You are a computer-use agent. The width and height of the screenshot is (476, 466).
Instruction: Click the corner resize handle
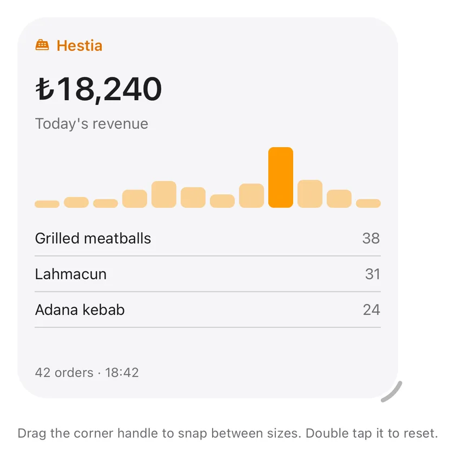point(392,392)
